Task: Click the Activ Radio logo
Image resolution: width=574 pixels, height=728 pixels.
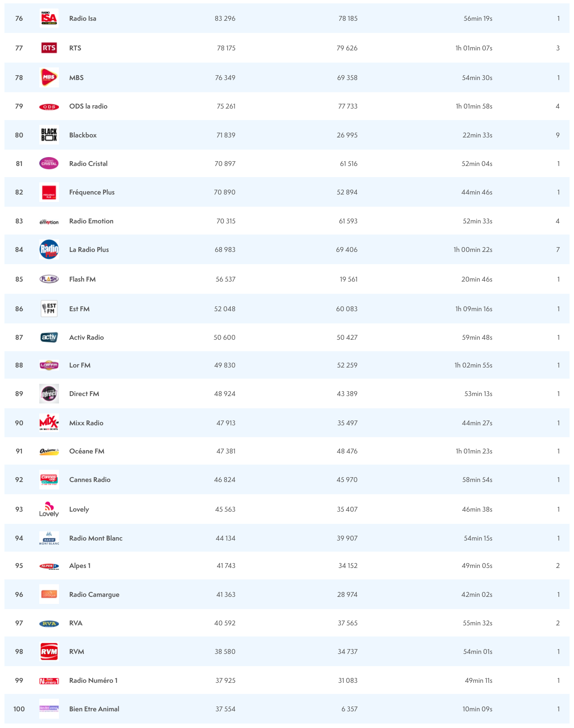Action: click(x=49, y=338)
